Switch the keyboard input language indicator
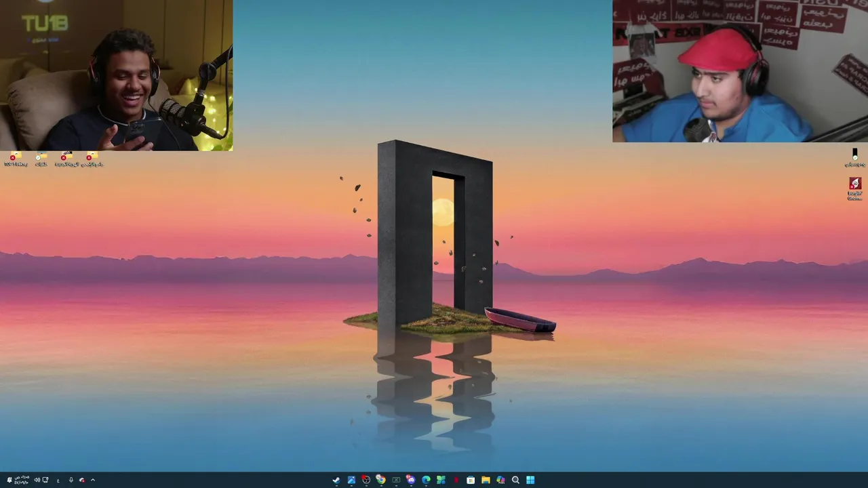Image resolution: width=868 pixels, height=488 pixels. 58,481
